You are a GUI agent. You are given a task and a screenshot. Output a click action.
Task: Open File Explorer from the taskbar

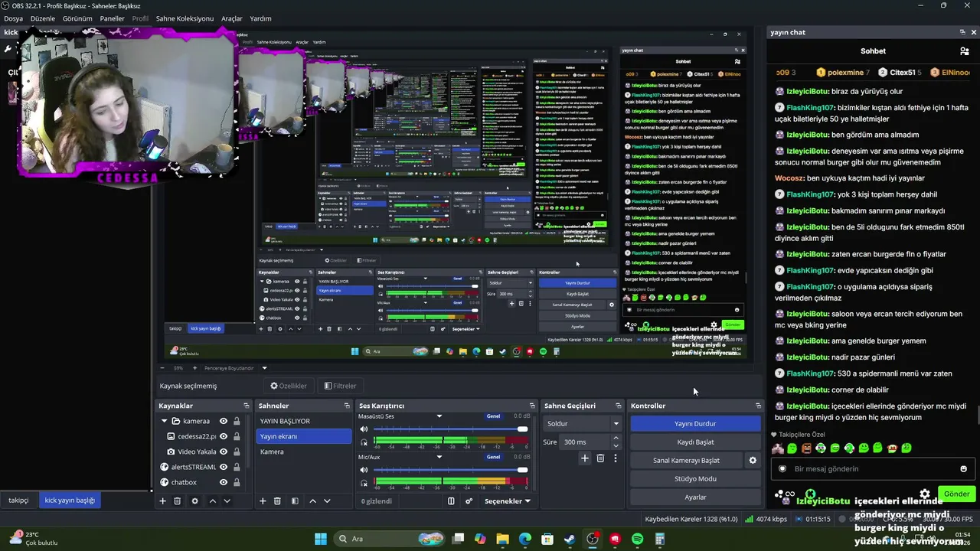tap(502, 539)
